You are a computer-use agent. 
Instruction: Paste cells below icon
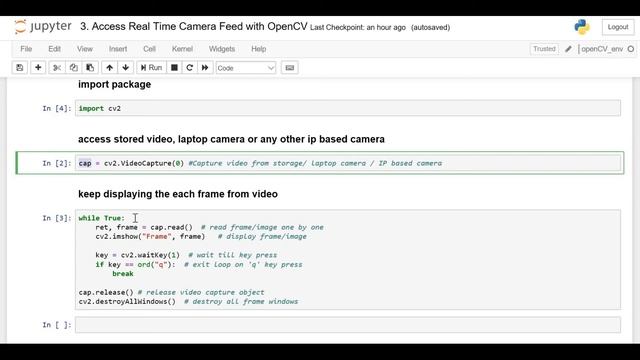90,68
